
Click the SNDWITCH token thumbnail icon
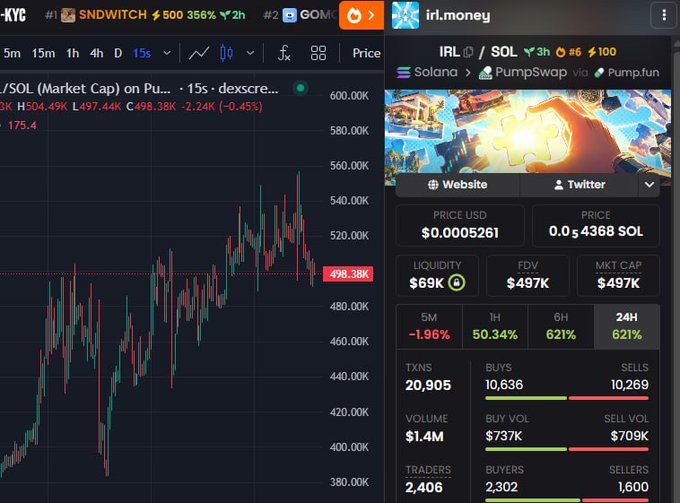click(68, 15)
